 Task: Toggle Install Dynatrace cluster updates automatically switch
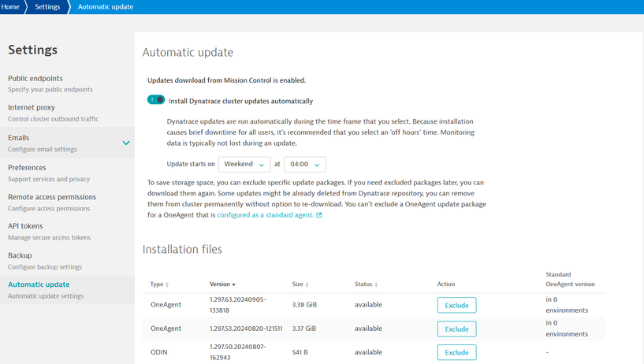[156, 100]
